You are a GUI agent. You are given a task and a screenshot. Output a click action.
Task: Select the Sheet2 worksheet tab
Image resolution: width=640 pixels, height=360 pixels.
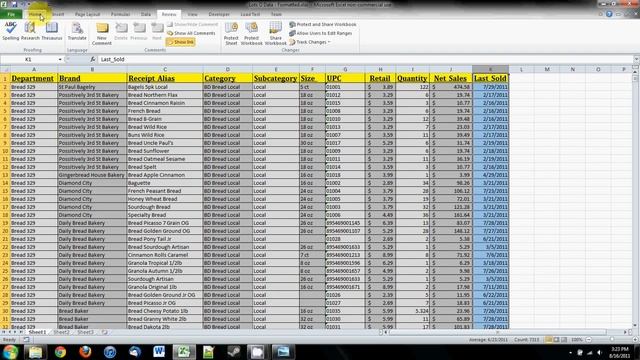point(61,332)
